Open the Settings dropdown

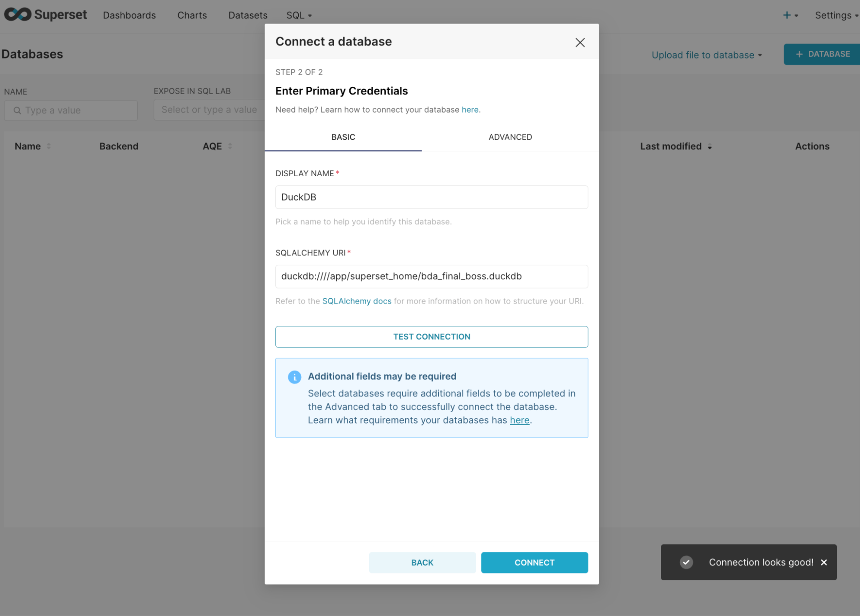click(836, 15)
